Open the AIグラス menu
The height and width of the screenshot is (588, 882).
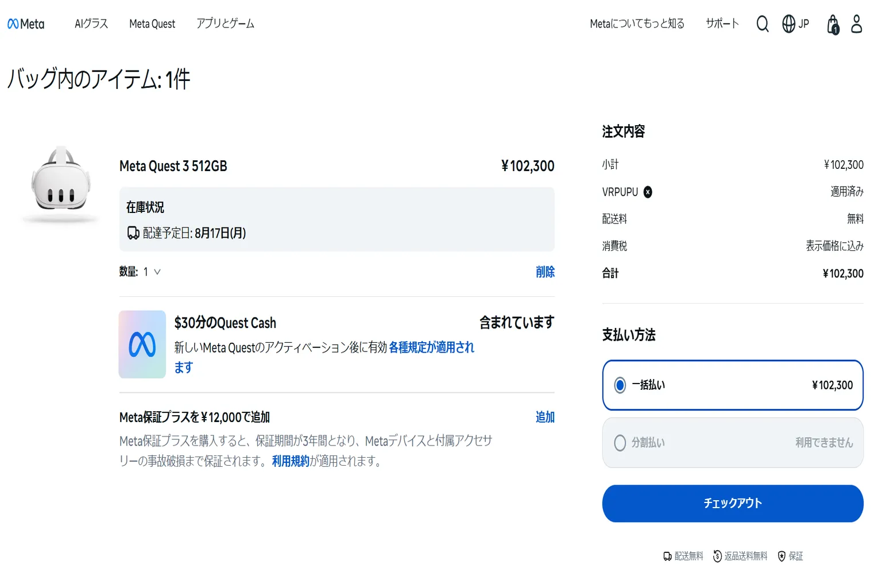tap(91, 24)
